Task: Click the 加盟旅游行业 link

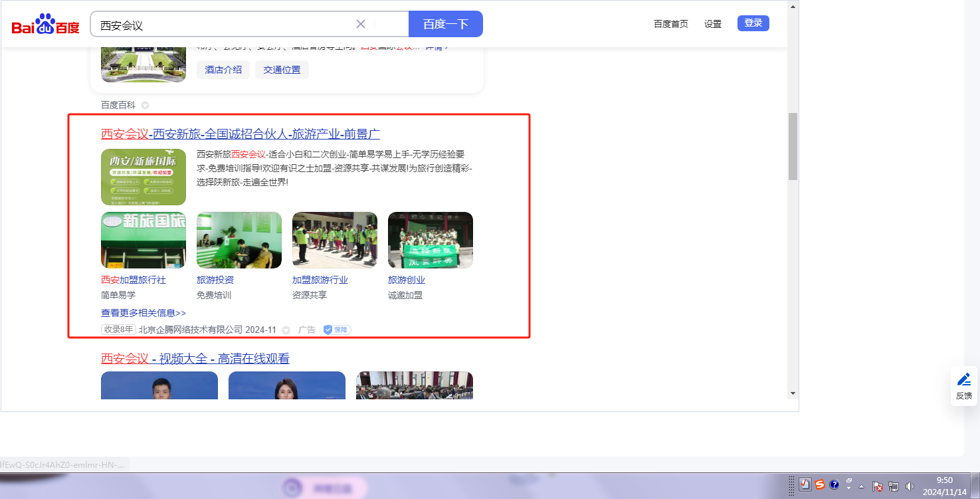Action: tap(320, 280)
